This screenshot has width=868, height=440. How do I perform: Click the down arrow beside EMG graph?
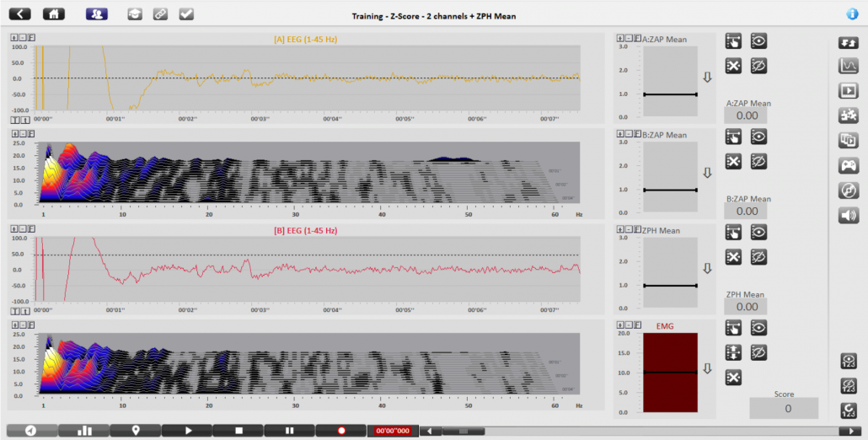pos(707,368)
